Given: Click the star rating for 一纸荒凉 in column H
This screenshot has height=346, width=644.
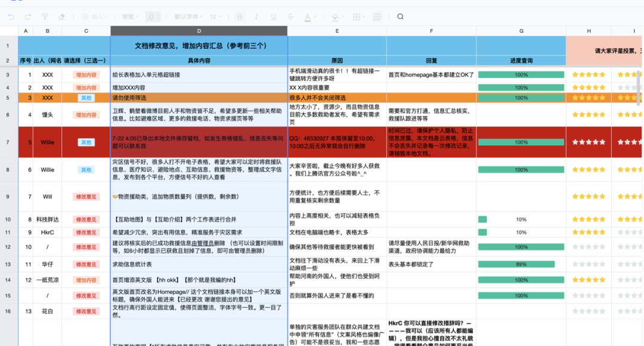Looking at the screenshot, I should pyautogui.click(x=589, y=280).
